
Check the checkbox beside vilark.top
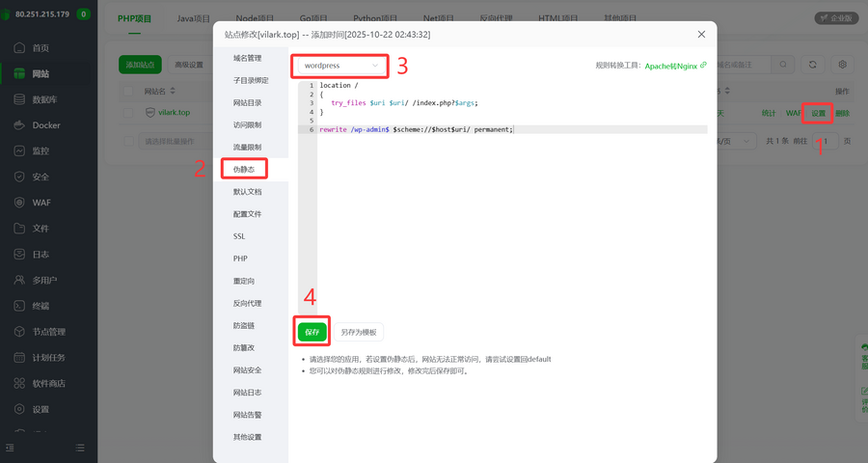[129, 113]
